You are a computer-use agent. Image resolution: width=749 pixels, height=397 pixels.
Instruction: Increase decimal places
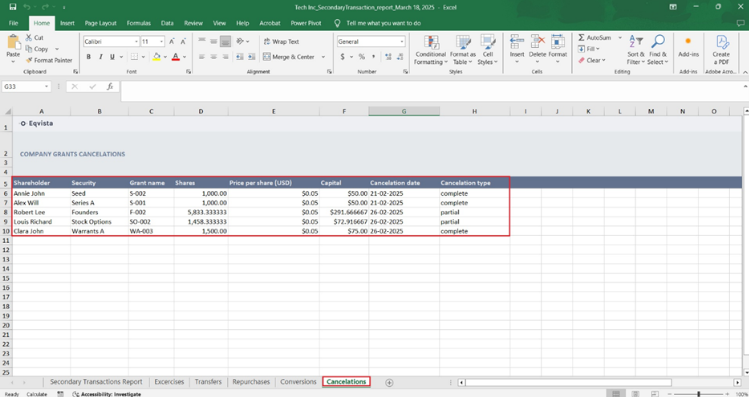tap(388, 57)
